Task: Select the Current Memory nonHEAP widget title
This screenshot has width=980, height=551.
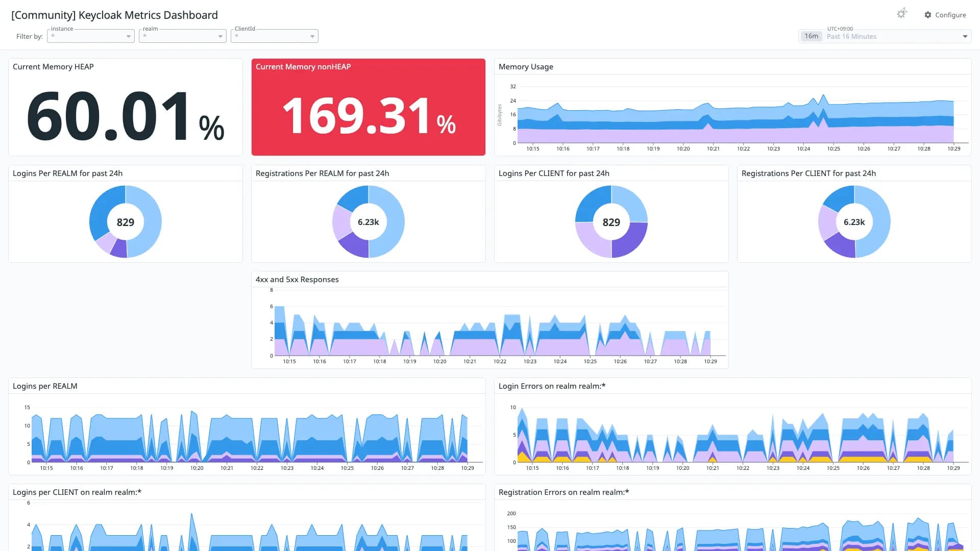Action: point(303,67)
